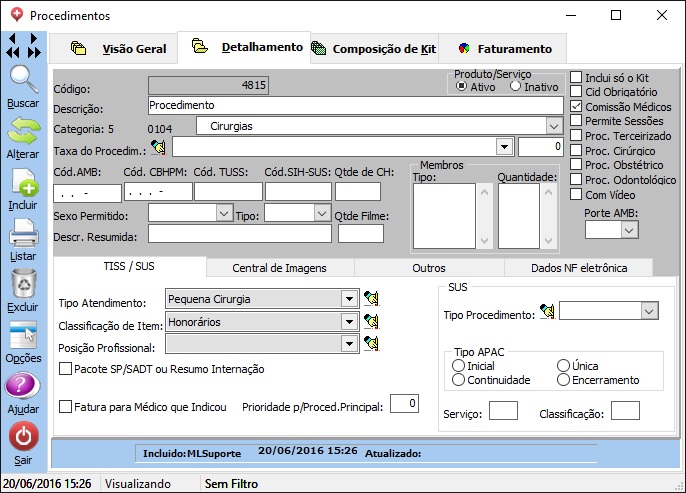Image resolution: width=686 pixels, height=493 pixels.
Task: Click lookup icon next to Tipo Atendimento
Action: coord(372,298)
